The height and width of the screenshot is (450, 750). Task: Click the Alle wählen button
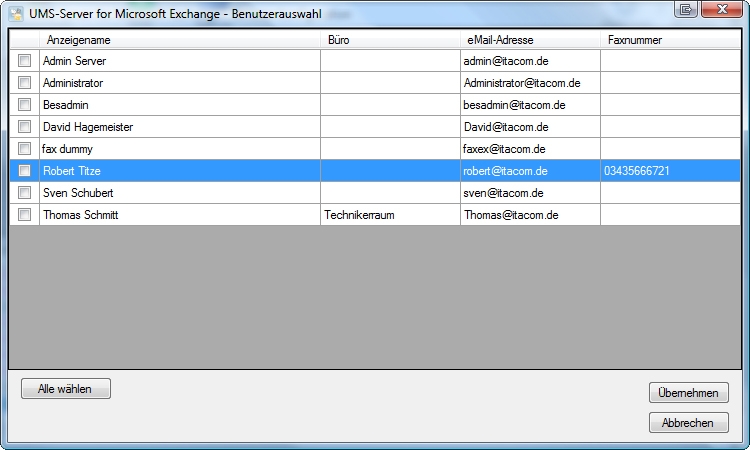pos(66,389)
